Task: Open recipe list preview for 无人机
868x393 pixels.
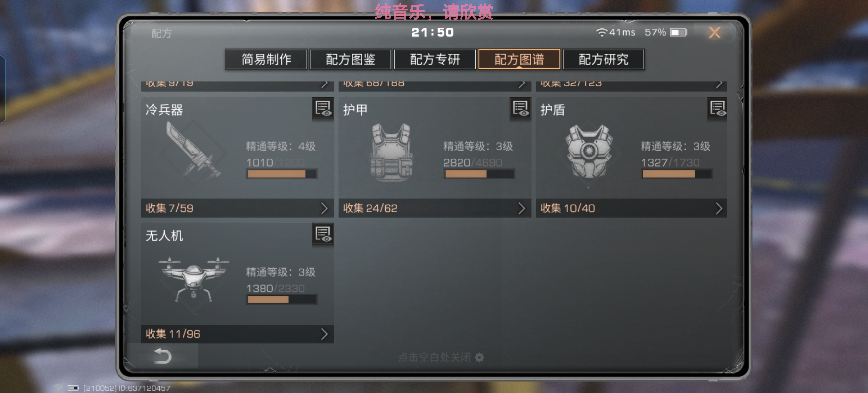Action: click(322, 234)
